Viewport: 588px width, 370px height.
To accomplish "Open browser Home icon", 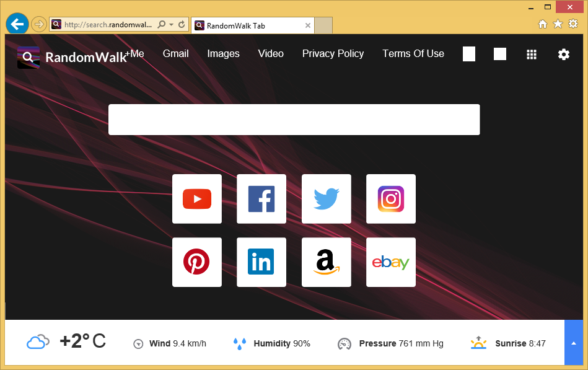I will (542, 24).
